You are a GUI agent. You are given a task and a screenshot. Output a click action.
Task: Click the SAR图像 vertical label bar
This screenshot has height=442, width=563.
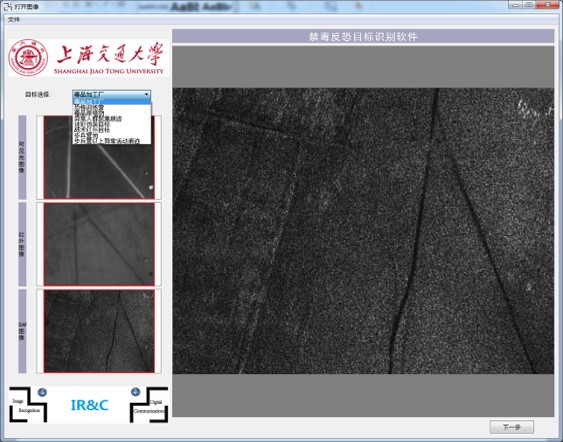tap(22, 331)
